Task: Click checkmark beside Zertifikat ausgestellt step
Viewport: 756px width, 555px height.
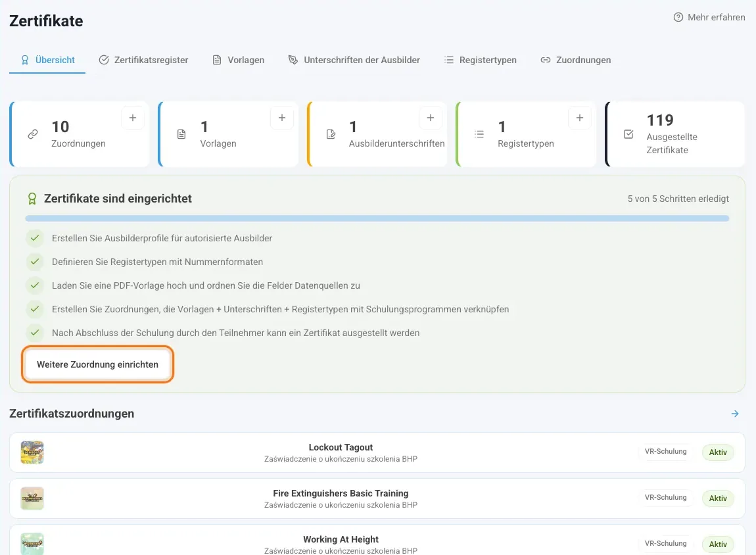Action: [35, 333]
